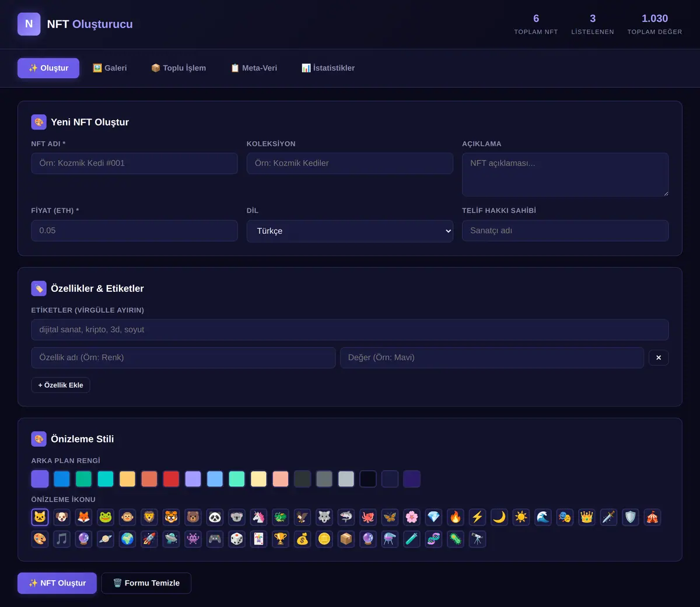Image resolution: width=700 pixels, height=607 pixels.
Task: Clear the form with Formu Temizle
Action: coord(146,583)
